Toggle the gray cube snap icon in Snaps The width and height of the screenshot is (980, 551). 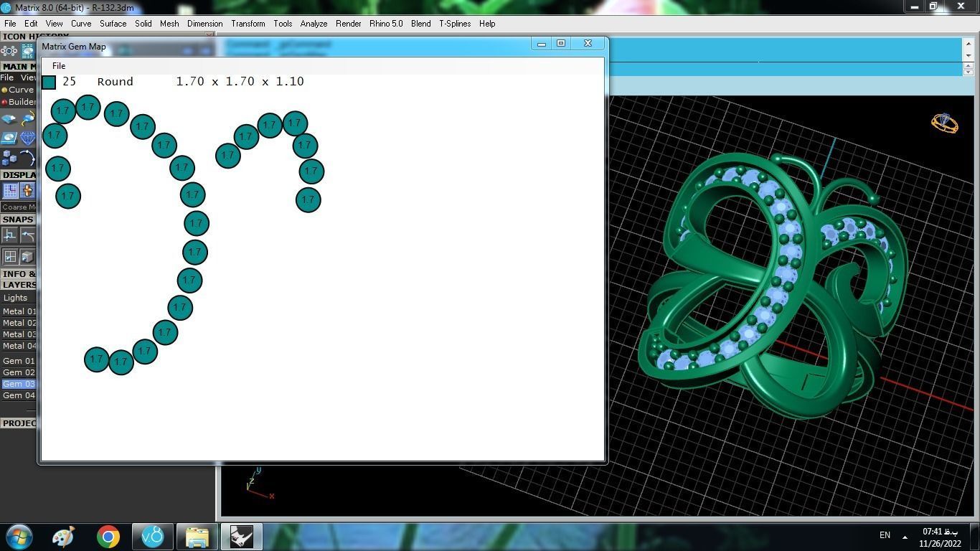pyautogui.click(x=28, y=256)
